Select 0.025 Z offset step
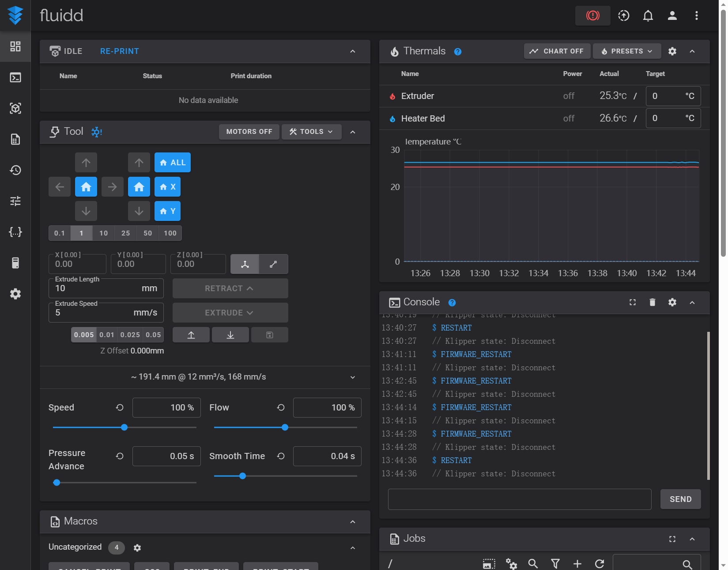728x570 pixels. tap(130, 335)
